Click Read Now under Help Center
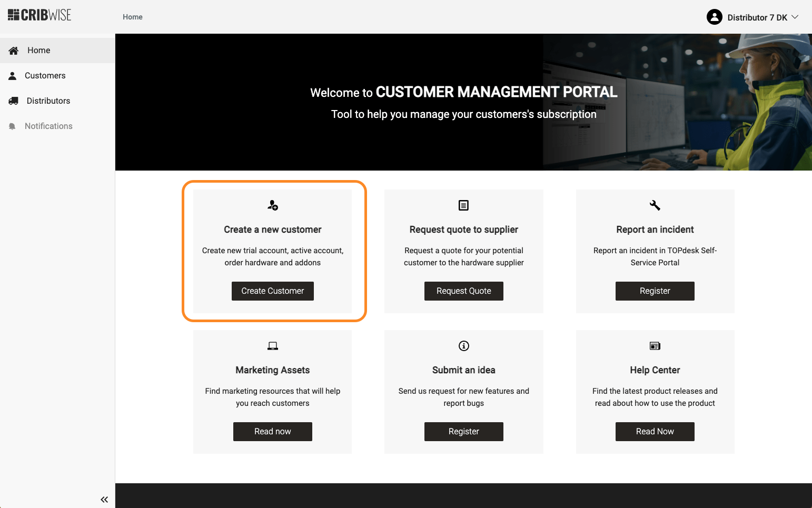 pyautogui.click(x=655, y=432)
